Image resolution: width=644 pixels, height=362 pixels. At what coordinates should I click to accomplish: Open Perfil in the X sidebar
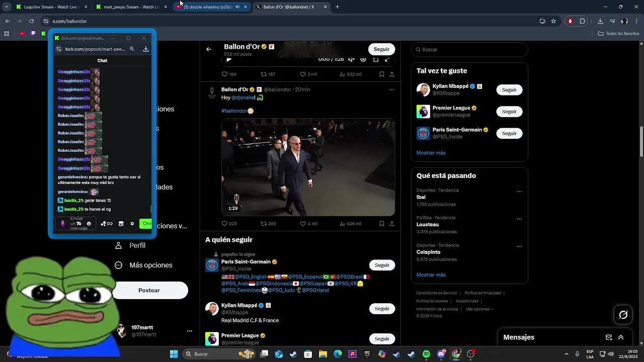[x=130, y=245]
